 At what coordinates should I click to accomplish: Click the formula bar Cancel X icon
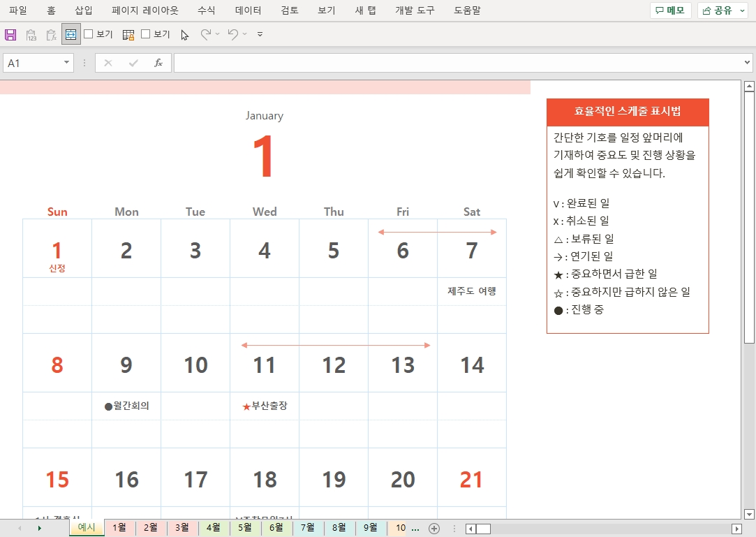pyautogui.click(x=108, y=63)
